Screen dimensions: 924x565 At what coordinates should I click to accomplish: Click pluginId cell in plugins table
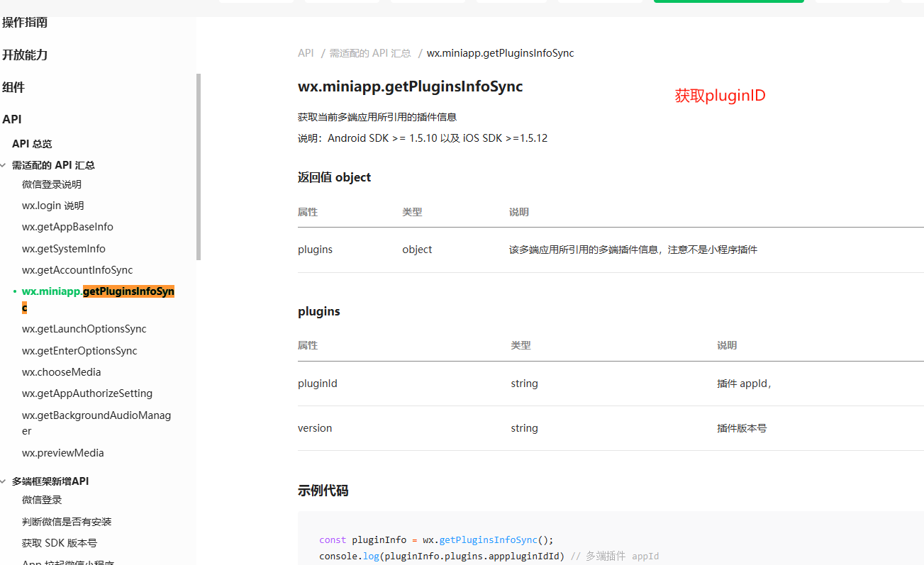point(318,384)
